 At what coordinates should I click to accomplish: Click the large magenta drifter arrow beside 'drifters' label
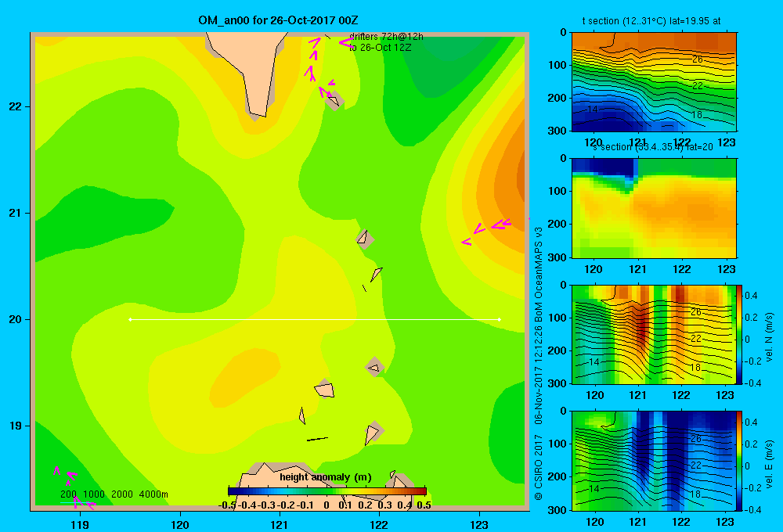click(346, 43)
